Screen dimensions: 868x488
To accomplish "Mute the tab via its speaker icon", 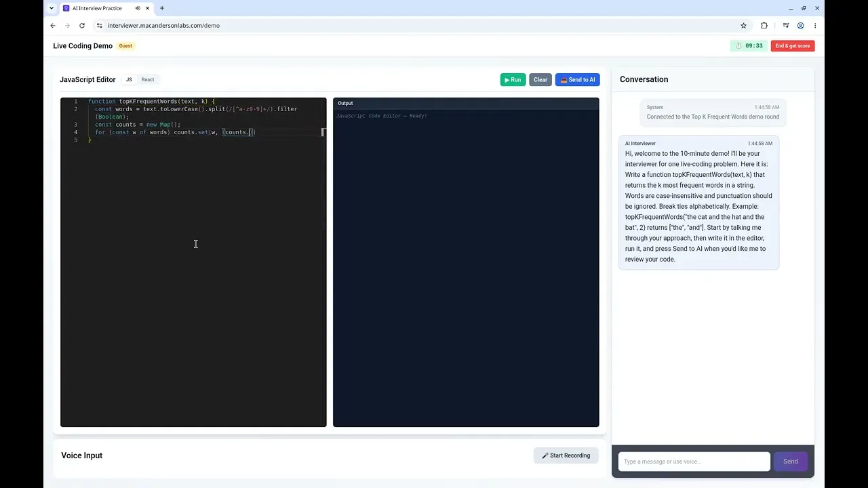I will pyautogui.click(x=138, y=8).
